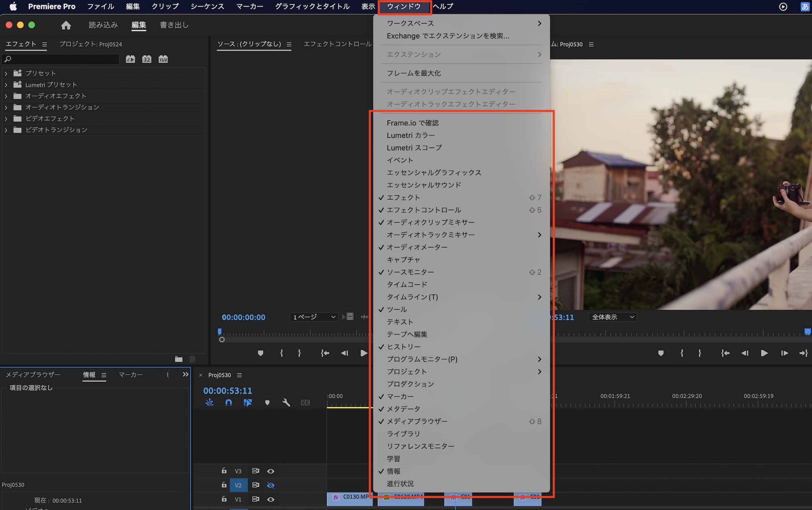This screenshot has width=812, height=510.
Task: Open timeline display settings wrench icon
Action: pyautogui.click(x=286, y=402)
